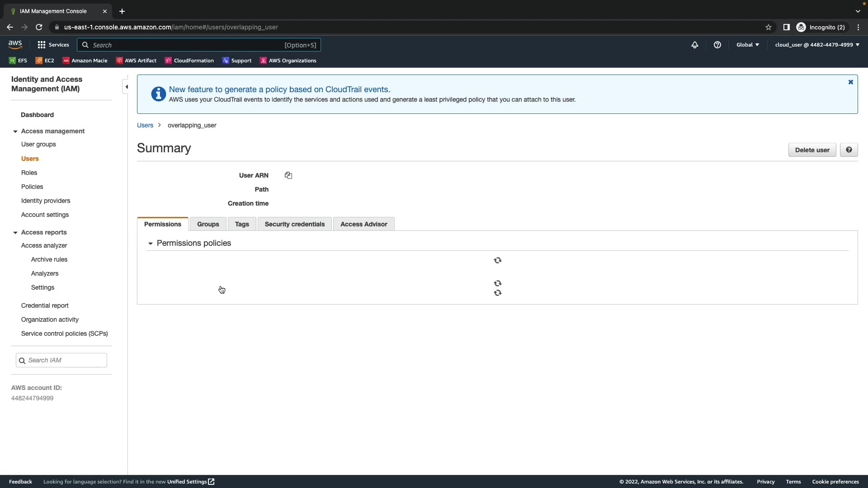Viewport: 868px width, 488px height.
Task: Open the AWS notifications bell
Action: tap(695, 45)
